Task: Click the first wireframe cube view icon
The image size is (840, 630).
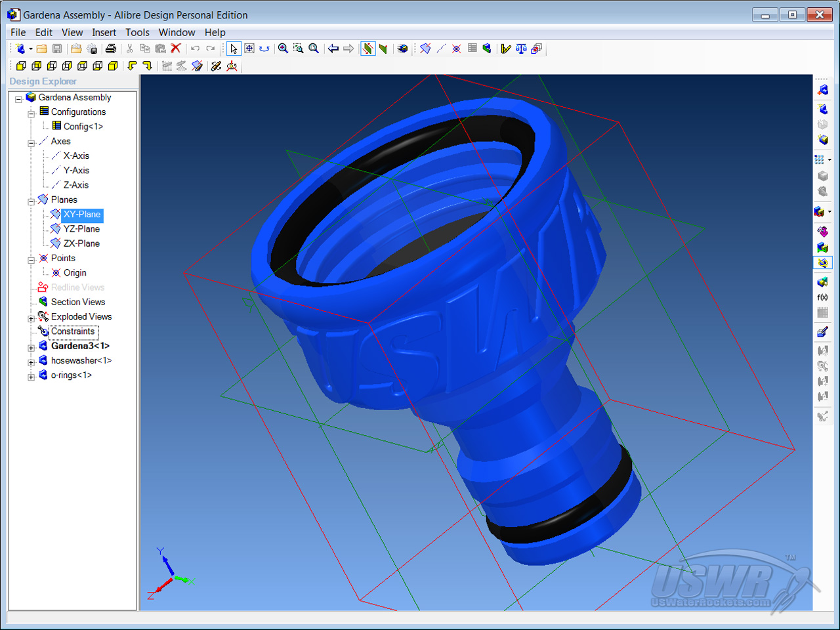Action: click(21, 66)
